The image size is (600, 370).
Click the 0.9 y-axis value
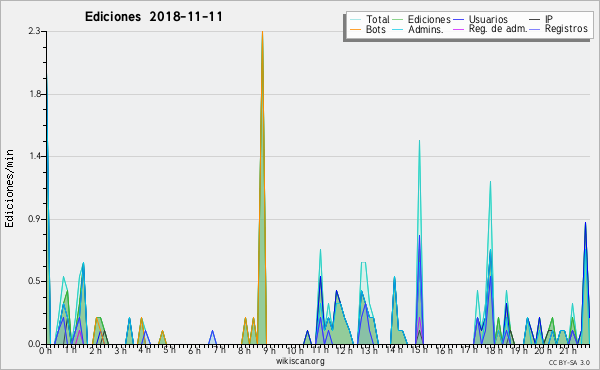coord(35,219)
